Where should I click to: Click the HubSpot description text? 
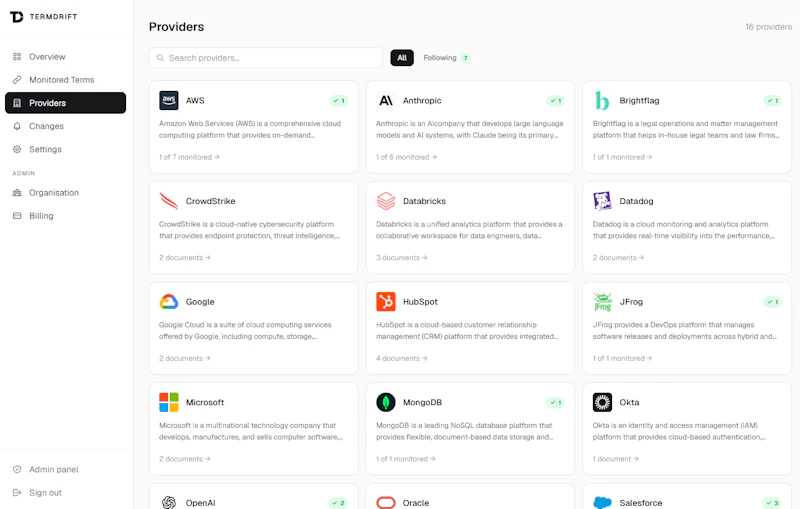point(467,330)
